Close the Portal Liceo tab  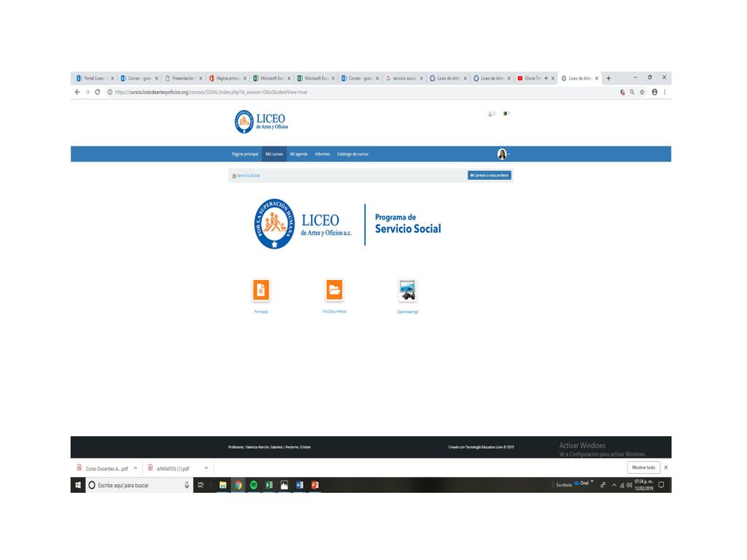pyautogui.click(x=112, y=79)
